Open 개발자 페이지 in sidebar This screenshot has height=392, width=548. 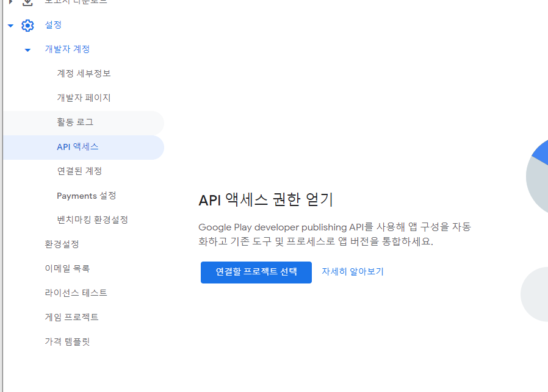click(x=84, y=98)
